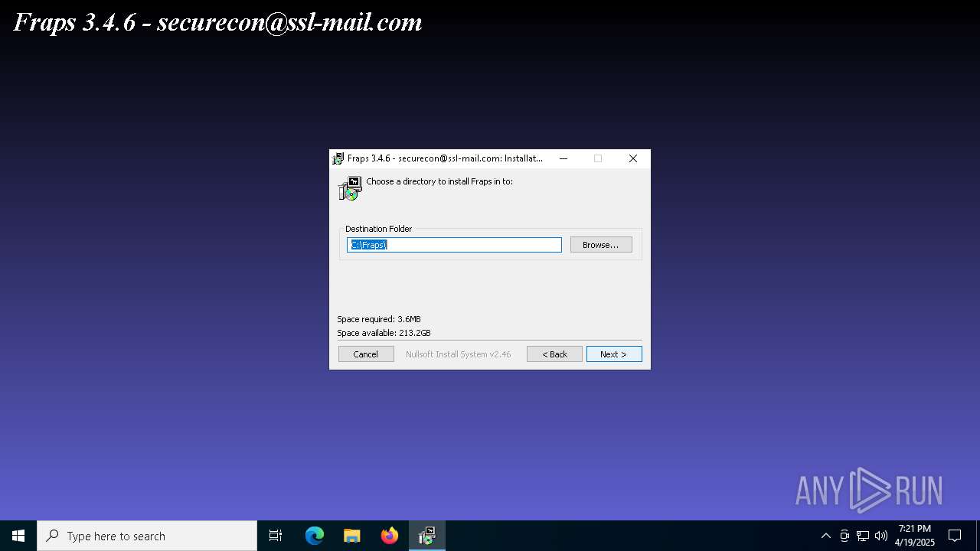Image resolution: width=980 pixels, height=551 pixels.
Task: Click the installer icon beside the directory prompt
Action: tap(350, 188)
